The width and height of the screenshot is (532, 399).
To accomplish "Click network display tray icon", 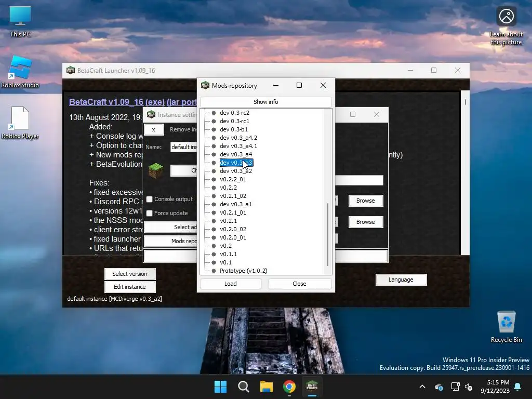I will pyautogui.click(x=455, y=387).
